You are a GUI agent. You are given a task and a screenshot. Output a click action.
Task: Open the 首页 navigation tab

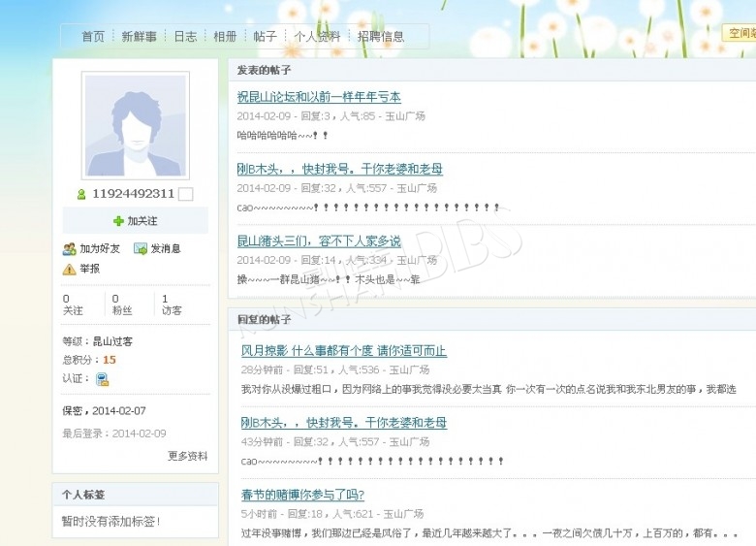click(x=93, y=36)
